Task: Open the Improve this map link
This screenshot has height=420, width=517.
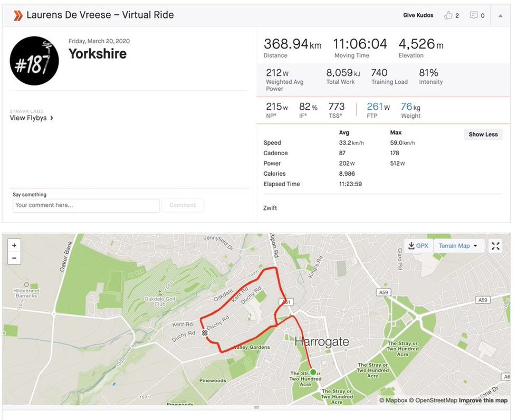Action: 483,400
